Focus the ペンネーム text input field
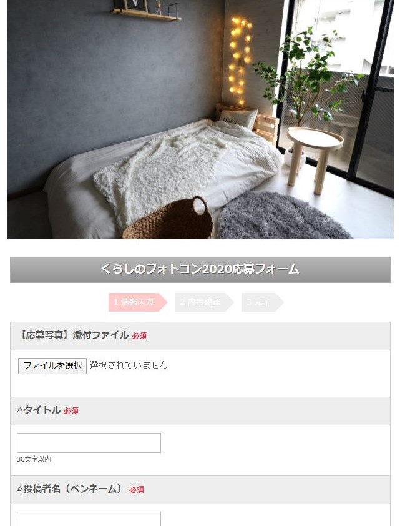420x526 pixels. click(x=89, y=519)
